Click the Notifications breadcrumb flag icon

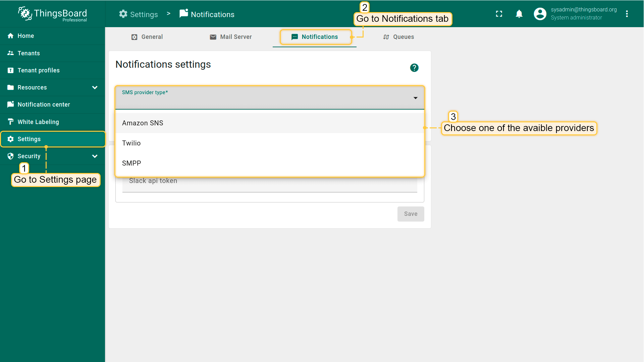tap(184, 14)
